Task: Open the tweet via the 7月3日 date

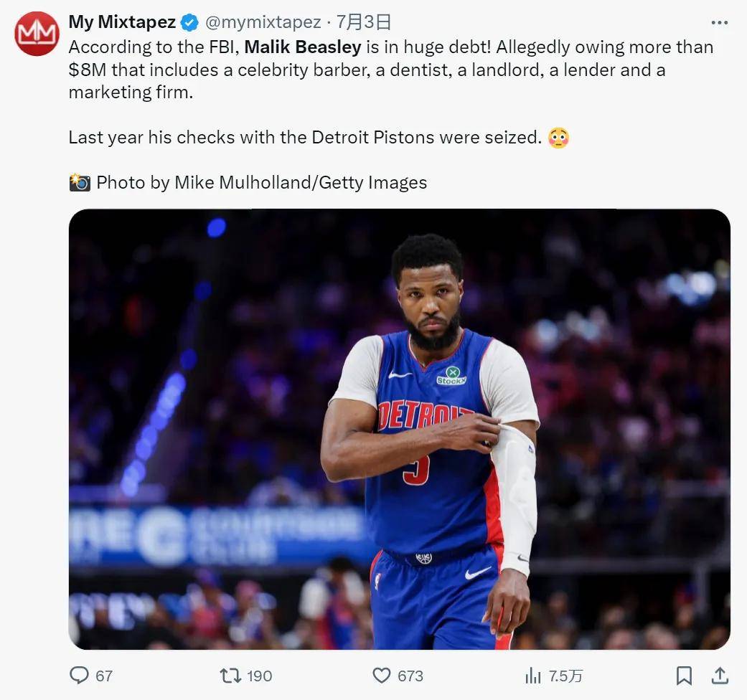Action: coord(364,23)
